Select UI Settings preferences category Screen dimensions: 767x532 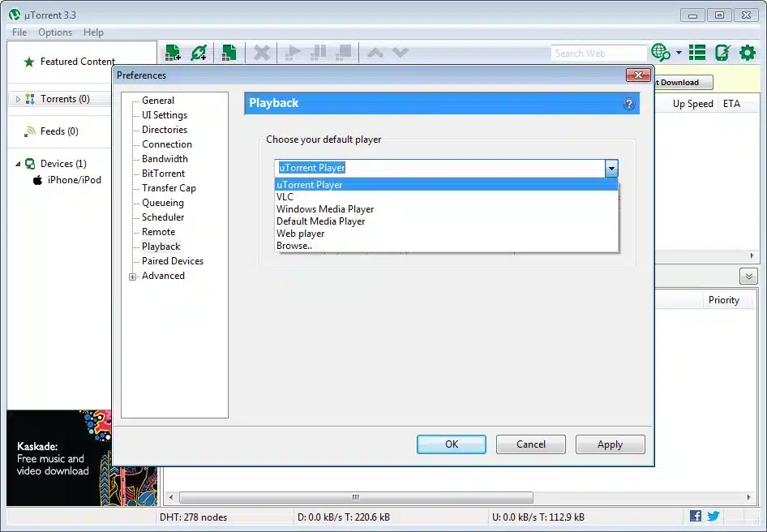click(x=165, y=115)
